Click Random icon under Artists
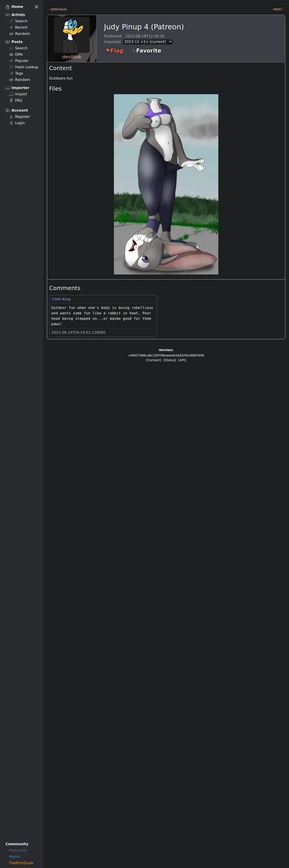289x868 pixels. 11,34
